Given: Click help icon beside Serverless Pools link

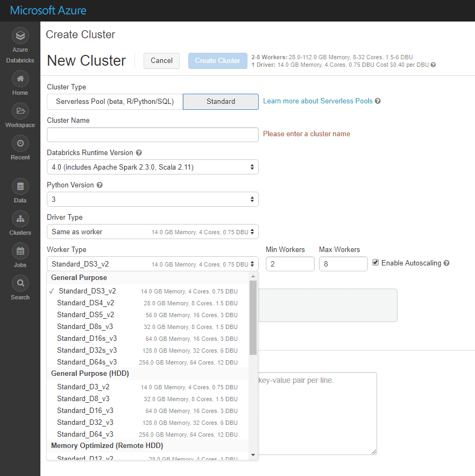Looking at the screenshot, I should 378,101.
